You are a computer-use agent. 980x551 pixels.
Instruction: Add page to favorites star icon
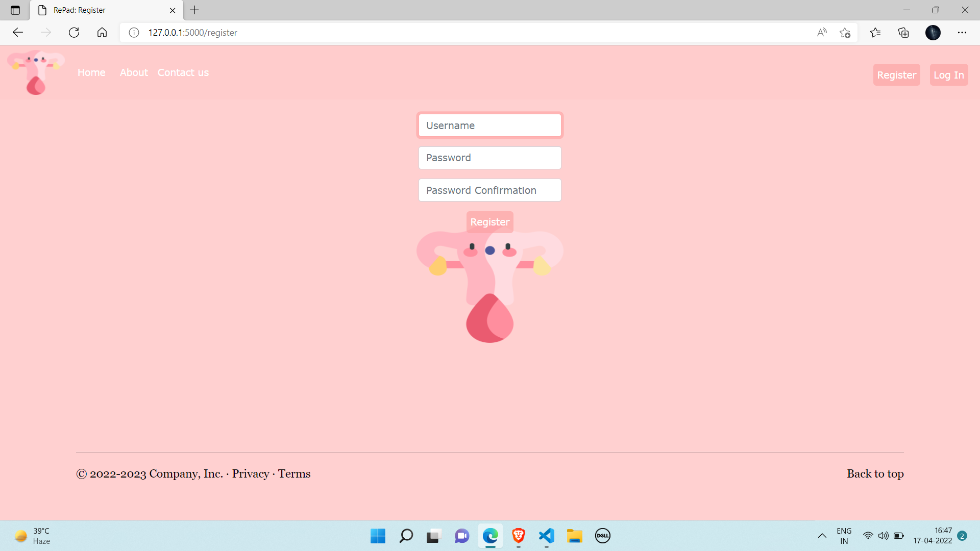[845, 33]
